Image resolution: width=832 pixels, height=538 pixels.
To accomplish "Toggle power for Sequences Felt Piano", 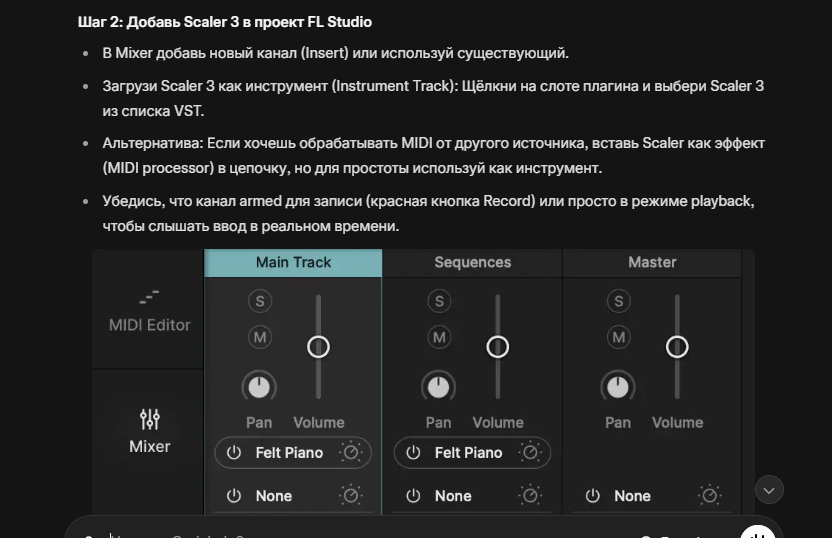I will tap(413, 453).
